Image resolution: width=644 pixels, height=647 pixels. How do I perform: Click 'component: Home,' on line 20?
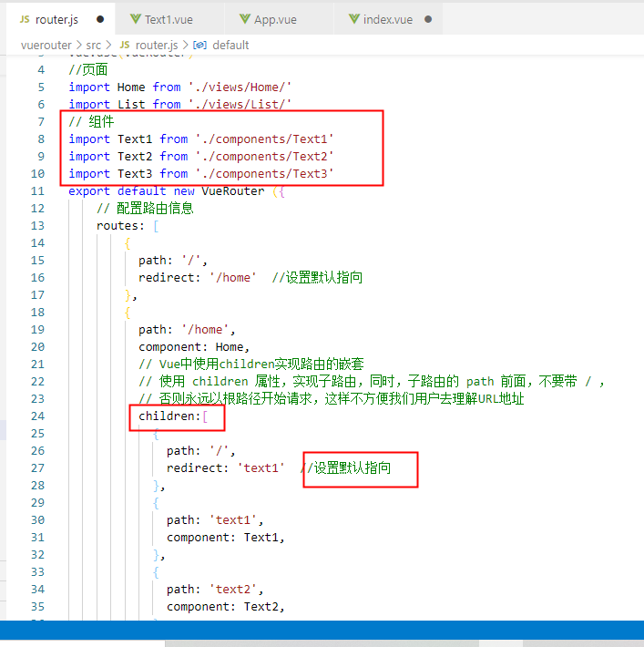click(x=194, y=347)
